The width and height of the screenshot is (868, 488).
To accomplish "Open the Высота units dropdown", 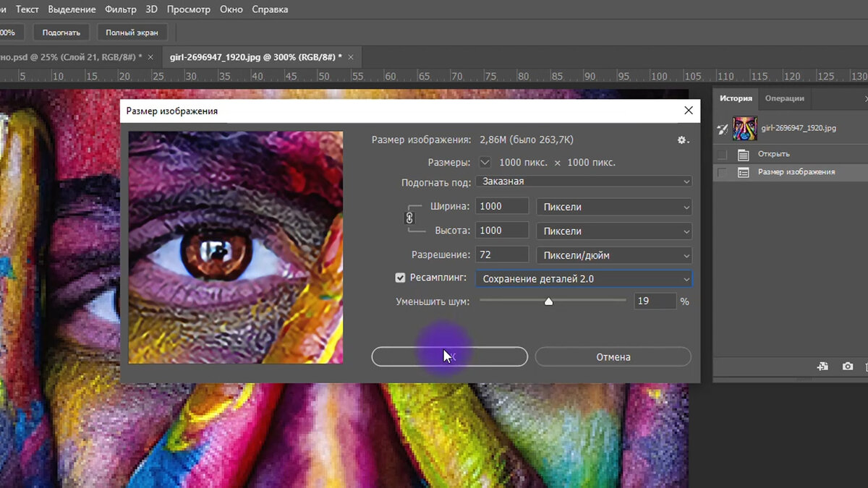I will click(613, 231).
